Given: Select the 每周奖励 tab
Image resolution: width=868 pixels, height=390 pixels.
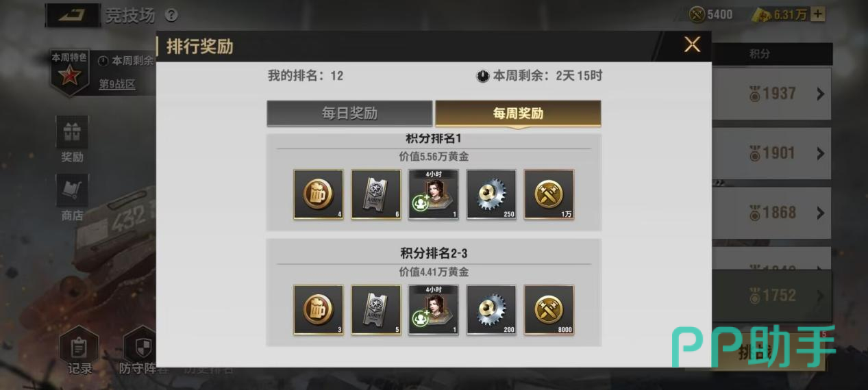Looking at the screenshot, I should 518,114.
